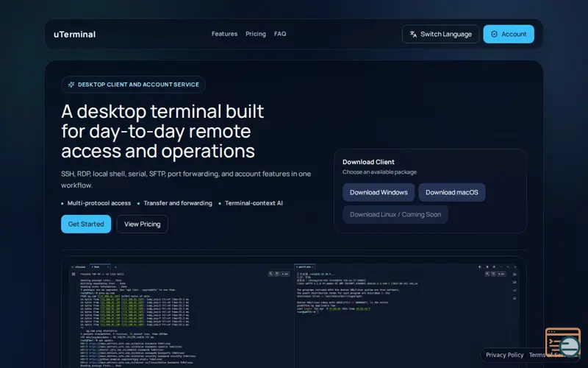Open the Pricing nav item
This screenshot has width=588, height=368.
pyautogui.click(x=256, y=34)
